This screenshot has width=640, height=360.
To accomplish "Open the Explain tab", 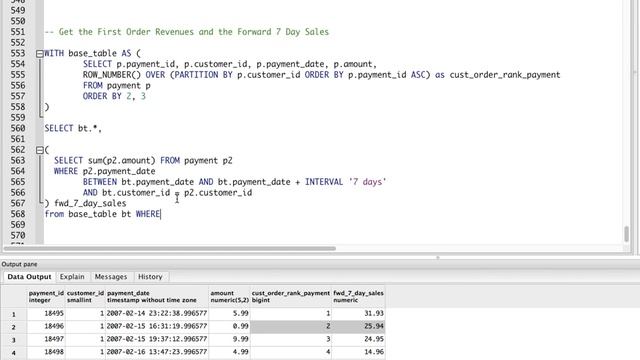I will (72, 277).
